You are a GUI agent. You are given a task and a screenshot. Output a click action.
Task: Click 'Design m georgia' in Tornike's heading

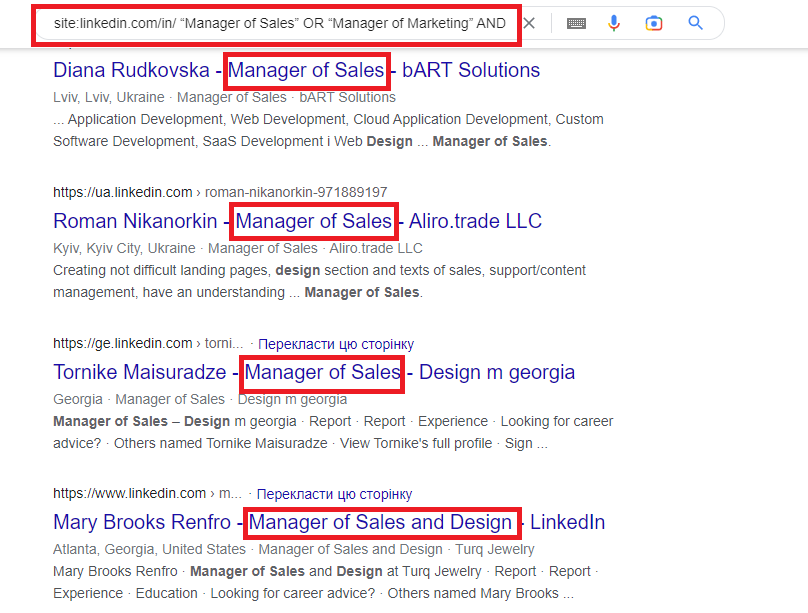coord(496,373)
